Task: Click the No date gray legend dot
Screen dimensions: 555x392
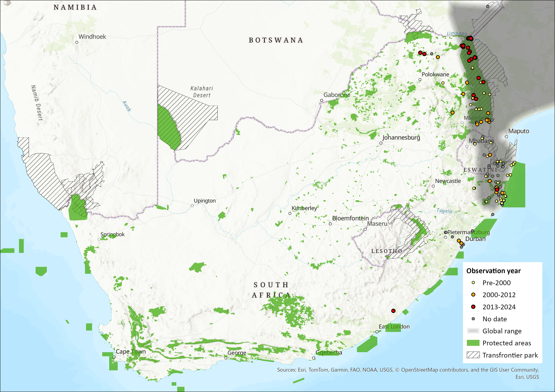Action: pyautogui.click(x=473, y=319)
